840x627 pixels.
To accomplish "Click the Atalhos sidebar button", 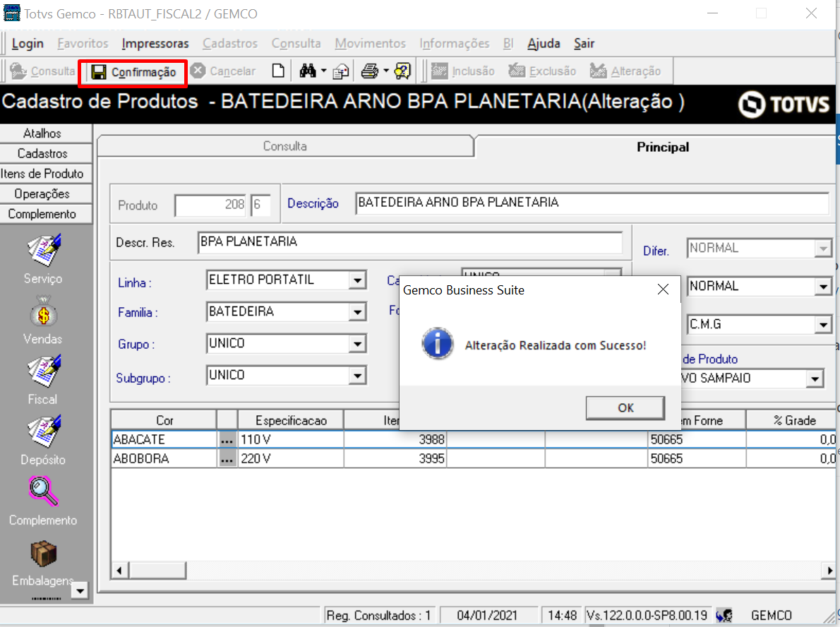I will point(42,133).
